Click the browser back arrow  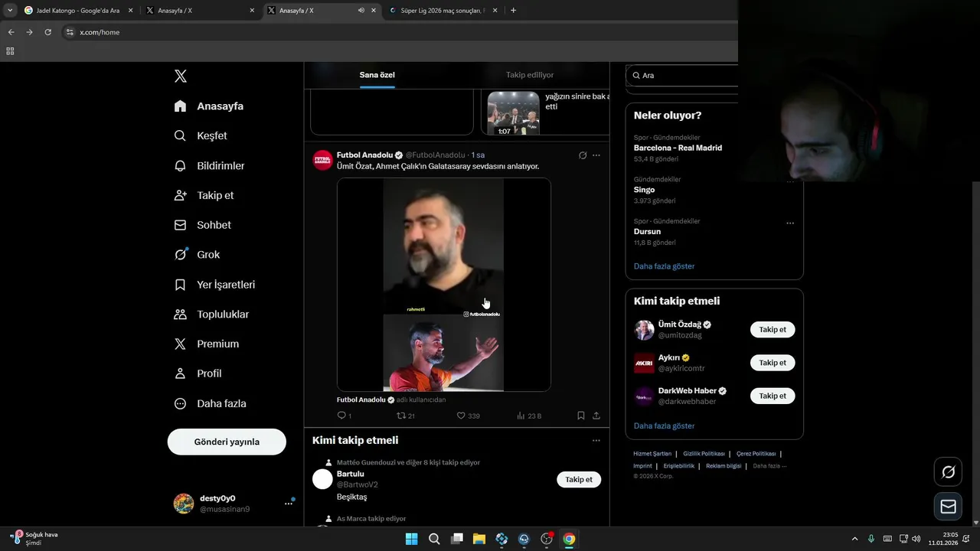(x=11, y=32)
